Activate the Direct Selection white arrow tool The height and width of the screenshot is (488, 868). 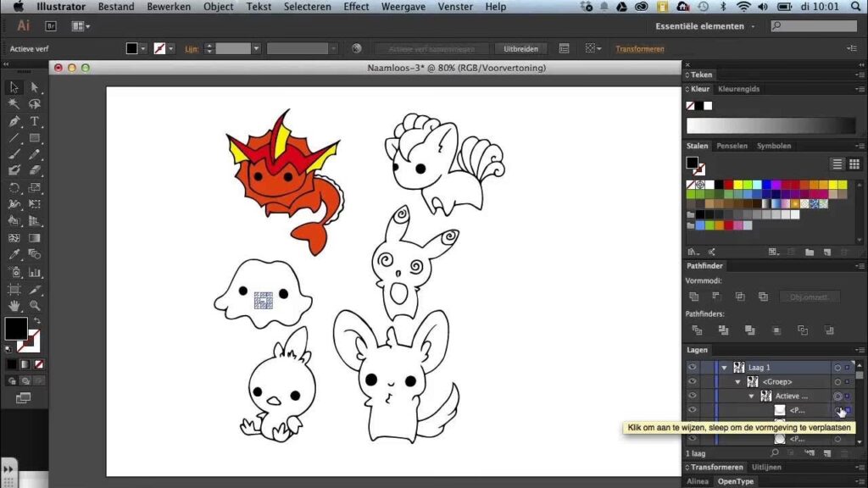pyautogui.click(x=35, y=87)
